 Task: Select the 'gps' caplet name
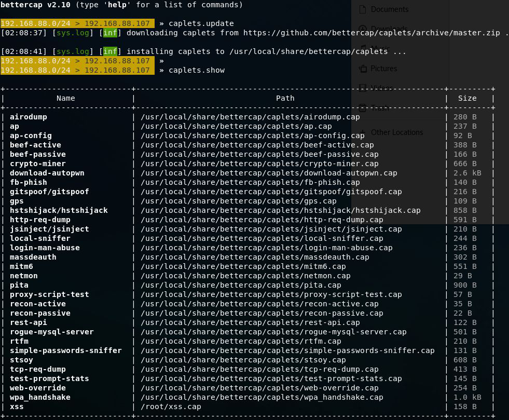(17, 201)
